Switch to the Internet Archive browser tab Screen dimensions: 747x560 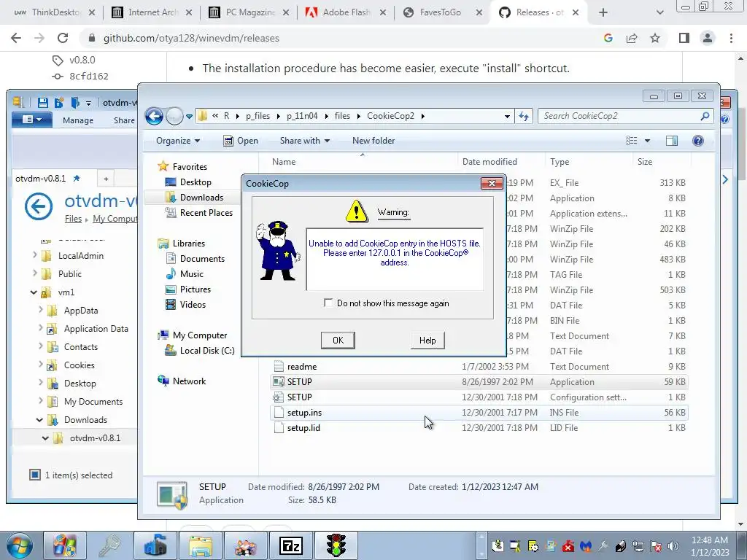[152, 12]
